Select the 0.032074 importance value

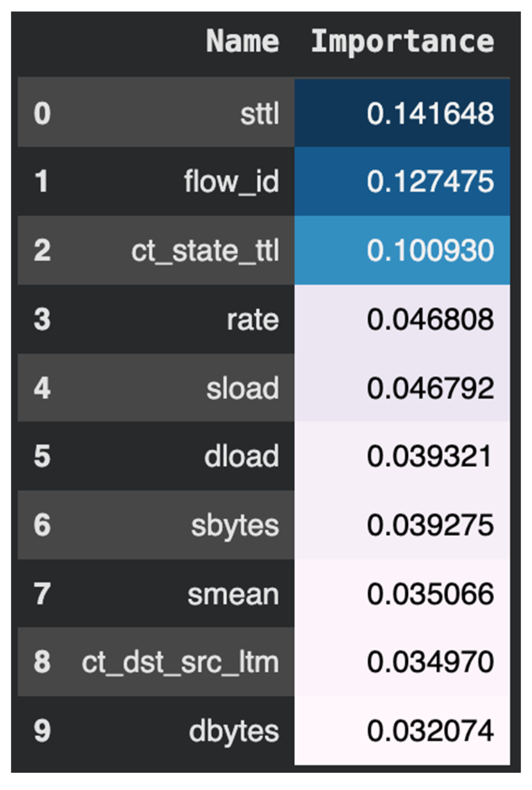[x=430, y=731]
